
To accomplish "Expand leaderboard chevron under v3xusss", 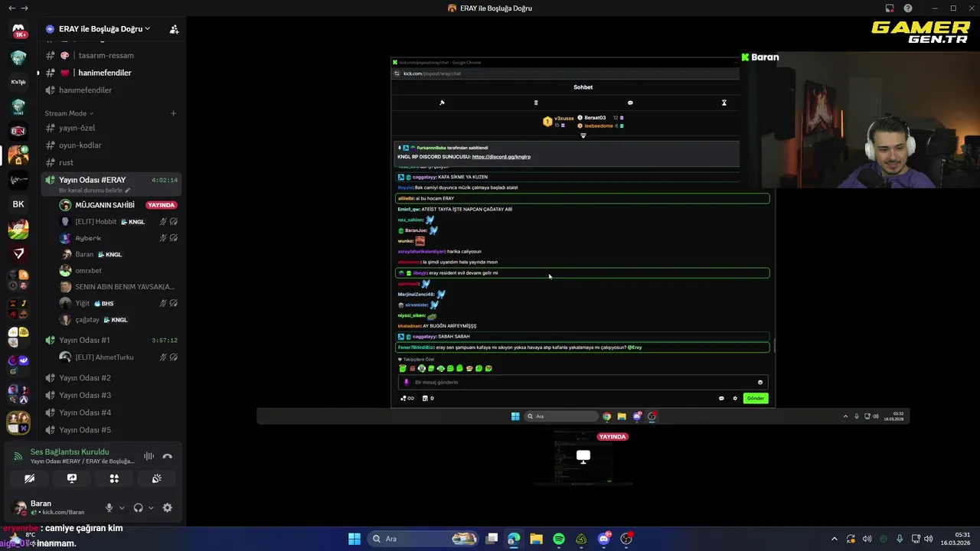I will click(x=583, y=135).
